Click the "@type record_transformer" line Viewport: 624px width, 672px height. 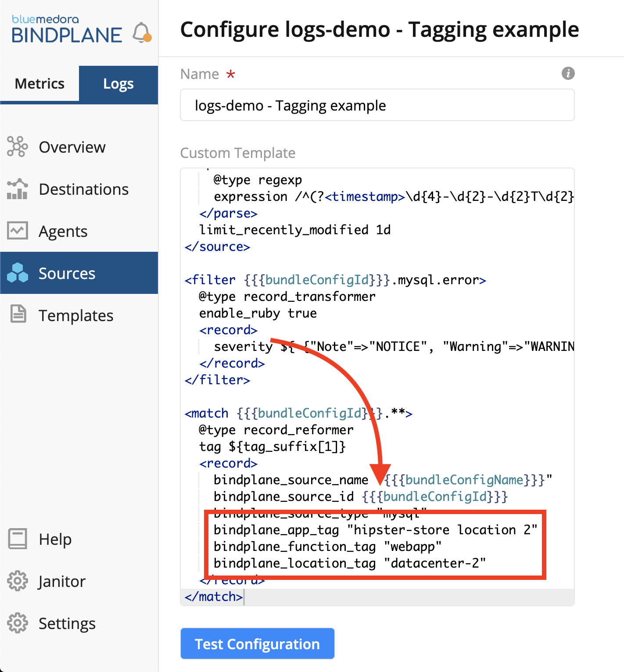coord(287,297)
